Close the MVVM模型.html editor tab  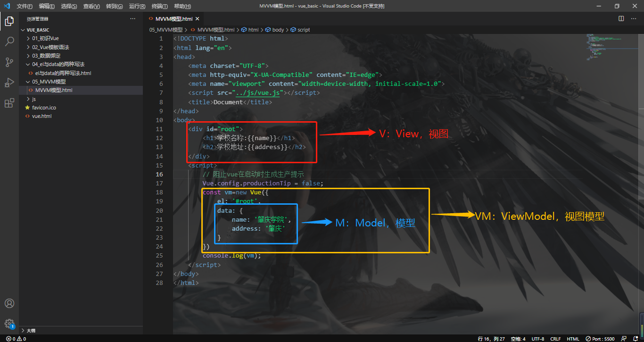coord(198,19)
